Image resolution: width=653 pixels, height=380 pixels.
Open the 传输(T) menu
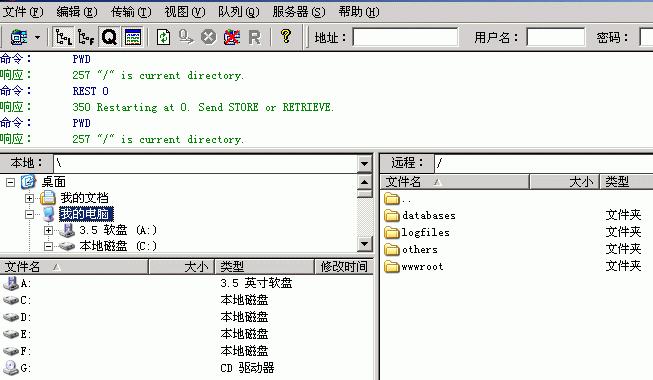(x=131, y=12)
